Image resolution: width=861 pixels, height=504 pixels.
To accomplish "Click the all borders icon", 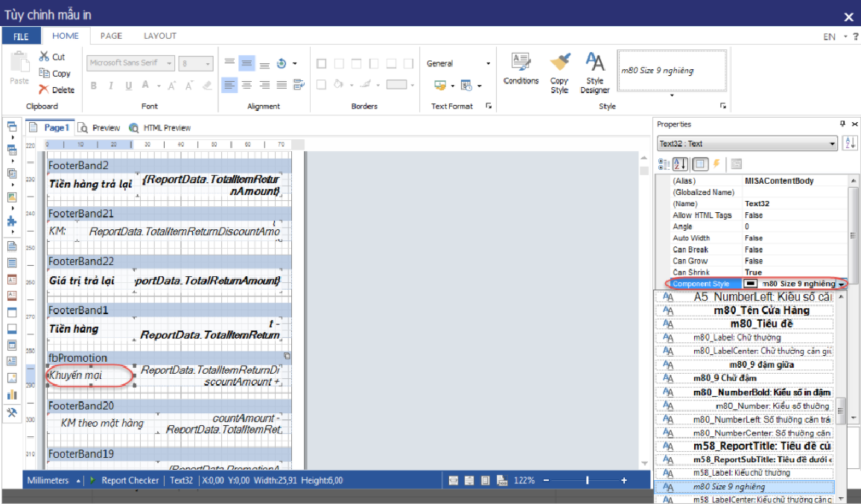I will pyautogui.click(x=321, y=64).
